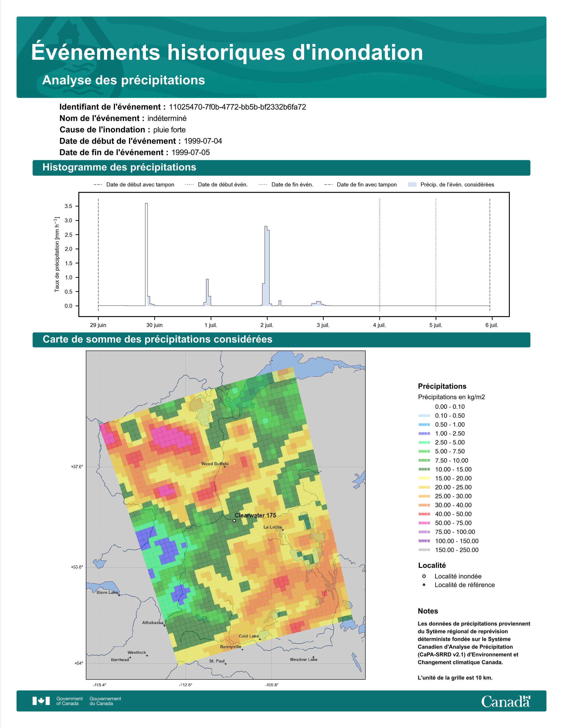Click the Précipitations en kg/m2 legend caption

pos(451,397)
